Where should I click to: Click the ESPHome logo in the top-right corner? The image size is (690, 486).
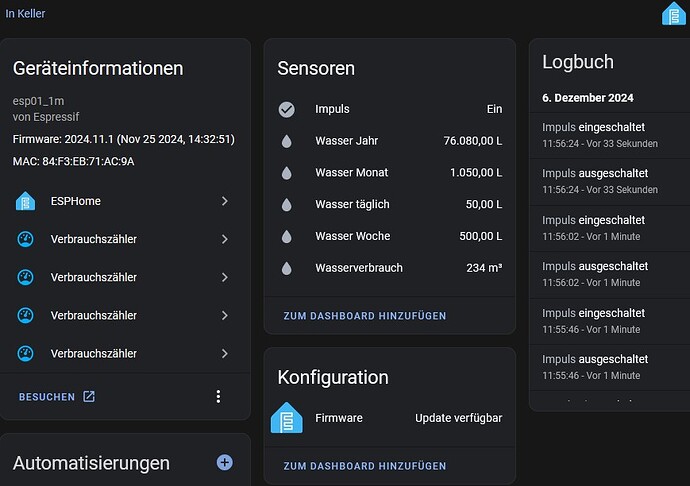click(674, 14)
